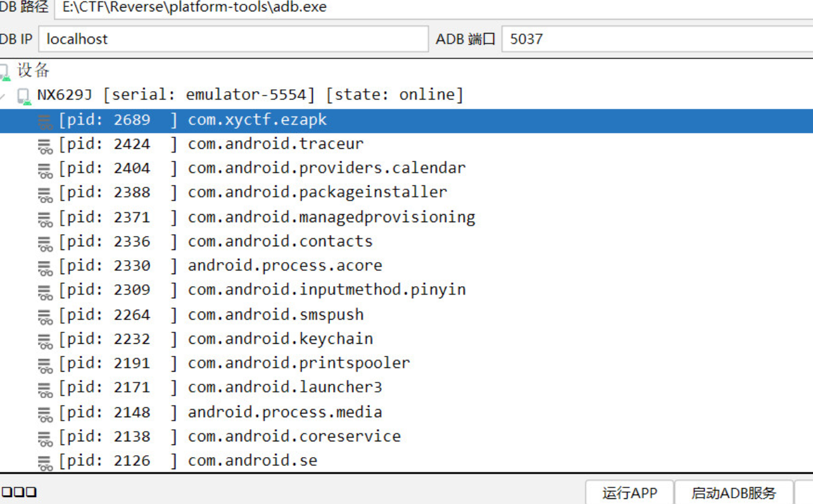Image resolution: width=813 pixels, height=504 pixels.
Task: Select the com.android.packageinstaller process entry
Action: coord(317,192)
